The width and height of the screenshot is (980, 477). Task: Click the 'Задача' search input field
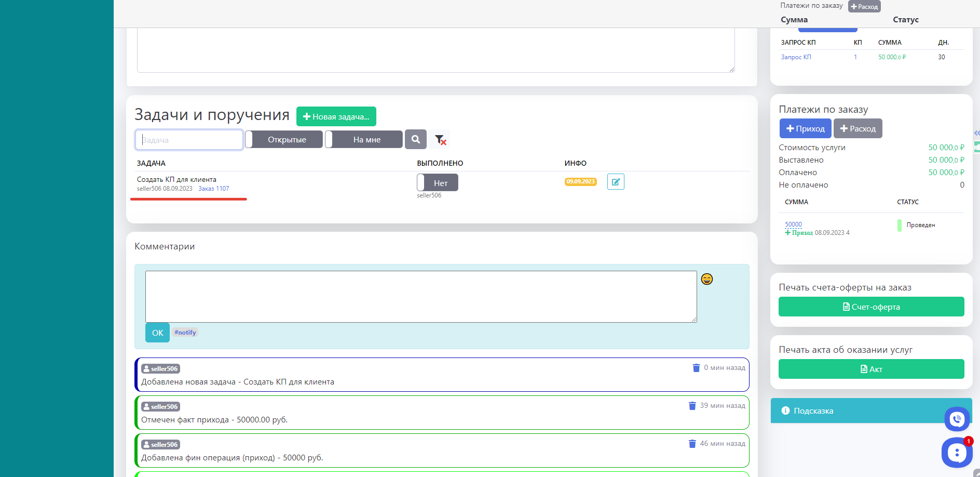189,140
